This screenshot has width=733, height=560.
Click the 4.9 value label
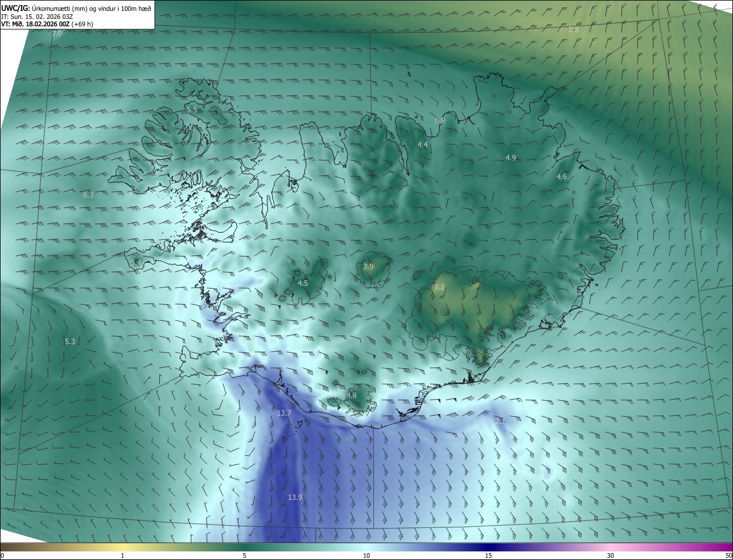tap(511, 157)
